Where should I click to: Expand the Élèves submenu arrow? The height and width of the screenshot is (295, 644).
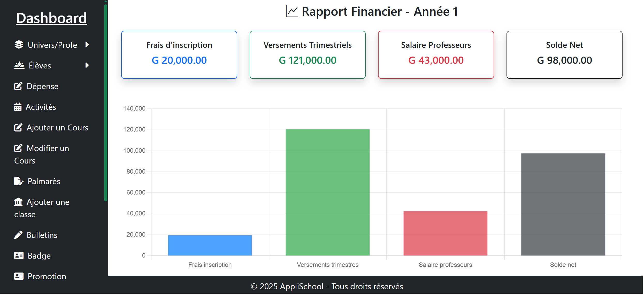(87, 65)
